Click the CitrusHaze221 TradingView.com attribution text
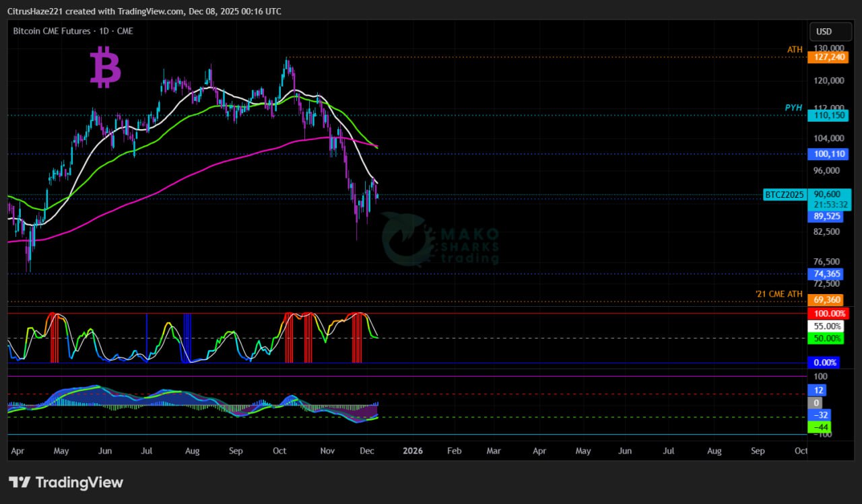The height and width of the screenshot is (504, 862). (x=144, y=11)
